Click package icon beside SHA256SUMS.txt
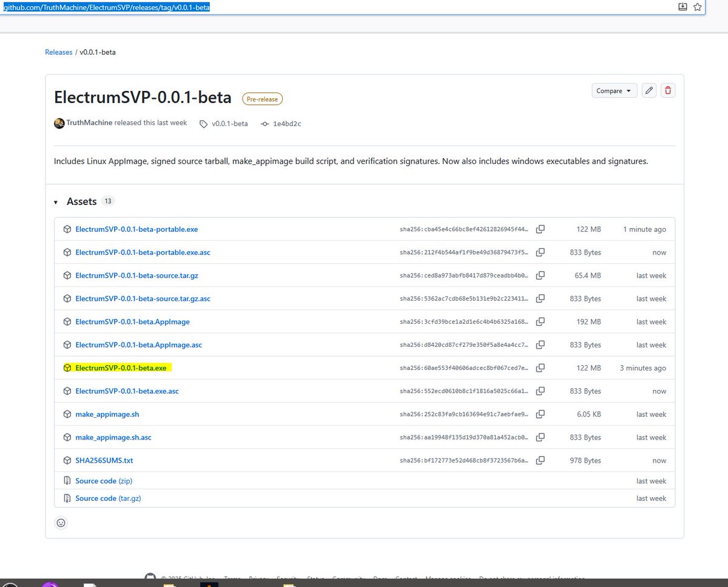The image size is (728, 587). coord(67,460)
